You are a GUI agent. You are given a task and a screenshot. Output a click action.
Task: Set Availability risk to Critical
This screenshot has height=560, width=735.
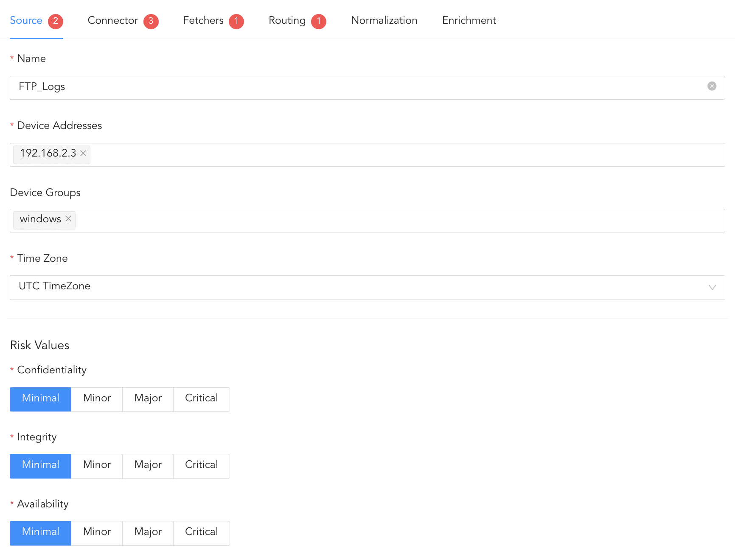[x=201, y=532]
